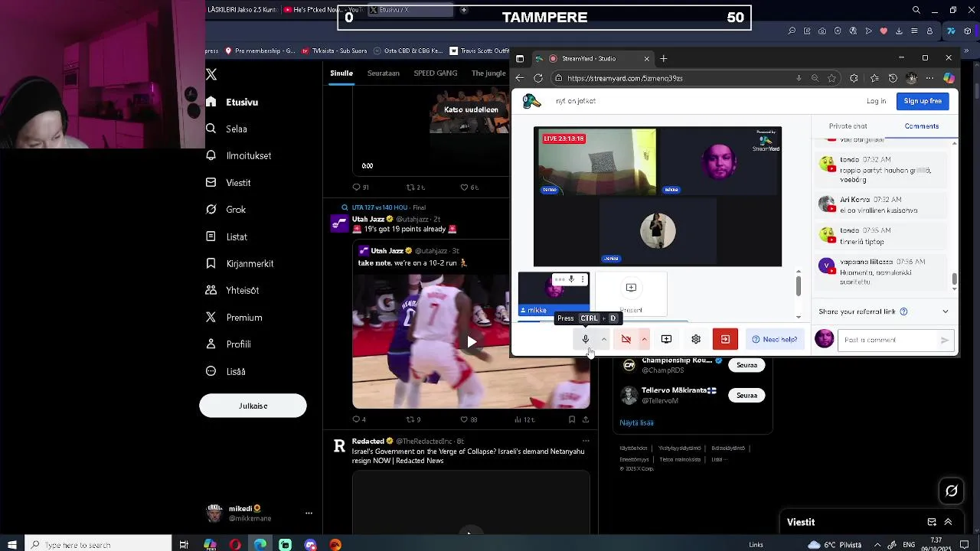Image resolution: width=980 pixels, height=551 pixels.
Task: Share the Utah Jazz post
Action: point(586,419)
